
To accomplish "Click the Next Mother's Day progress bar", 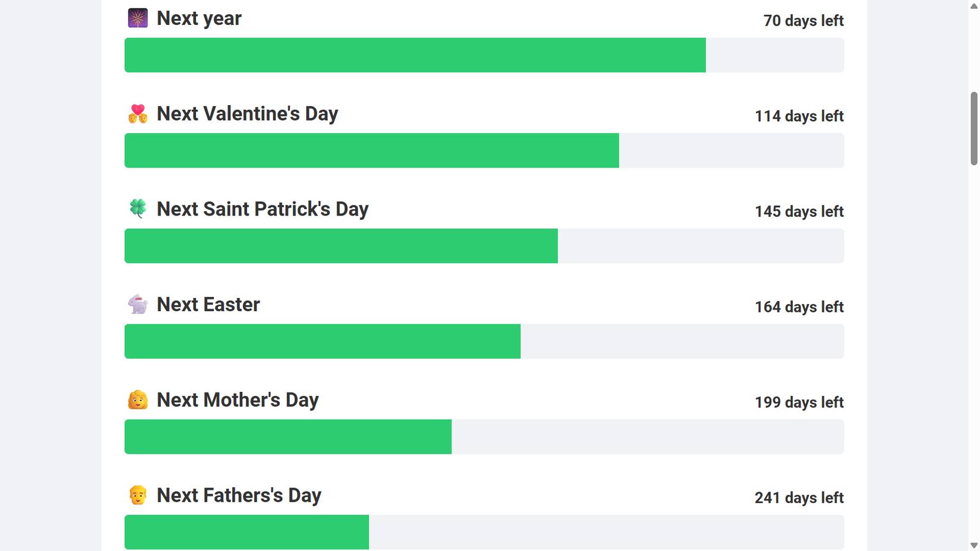I will (x=483, y=437).
